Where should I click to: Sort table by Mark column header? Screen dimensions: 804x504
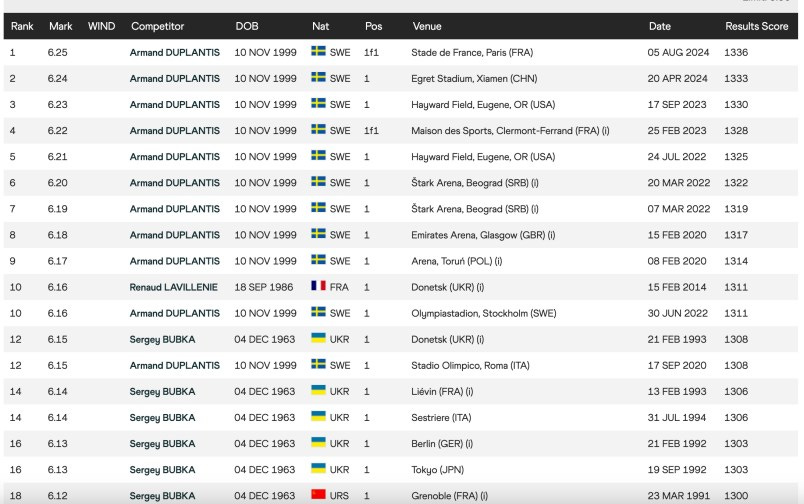click(x=61, y=26)
